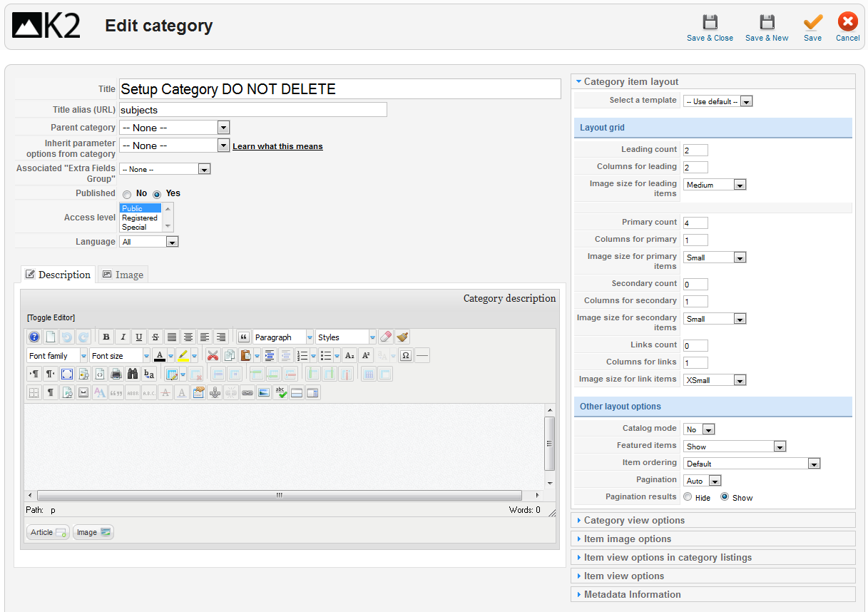Open the Item ordering dropdown
The width and height of the screenshot is (868, 612).
pos(752,464)
